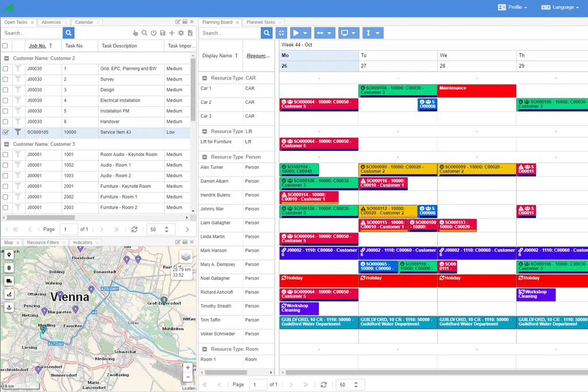
Task: Uncheck the Service Item 43 row checkbox
Action: (x=5, y=132)
